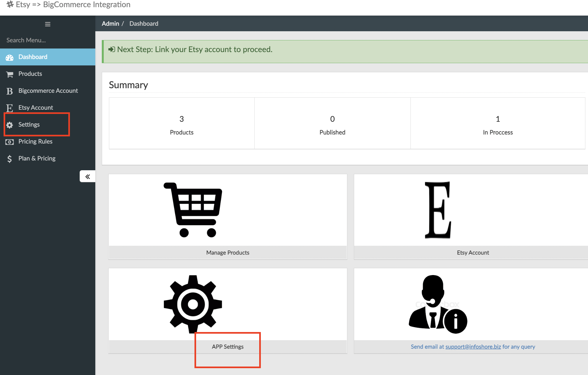Open the Admin breadcrumb link
Image resolution: width=588 pixels, height=375 pixels.
pos(111,23)
